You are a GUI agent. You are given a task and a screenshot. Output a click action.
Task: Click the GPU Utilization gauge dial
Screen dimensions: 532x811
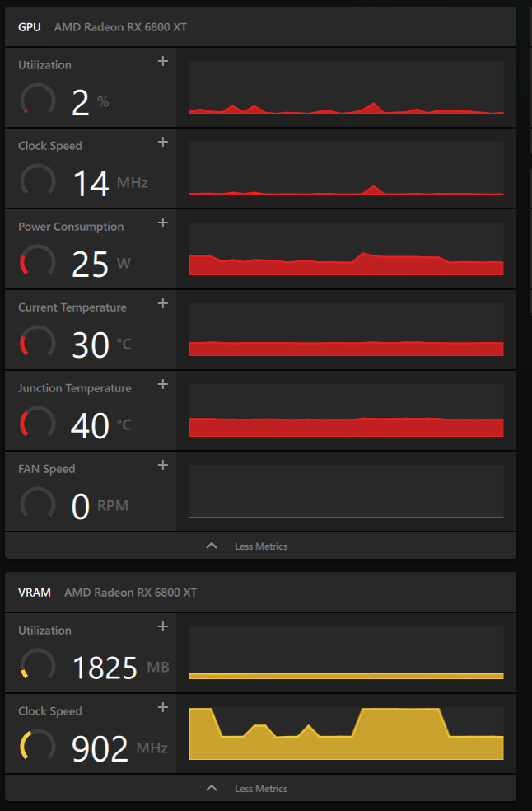click(38, 100)
